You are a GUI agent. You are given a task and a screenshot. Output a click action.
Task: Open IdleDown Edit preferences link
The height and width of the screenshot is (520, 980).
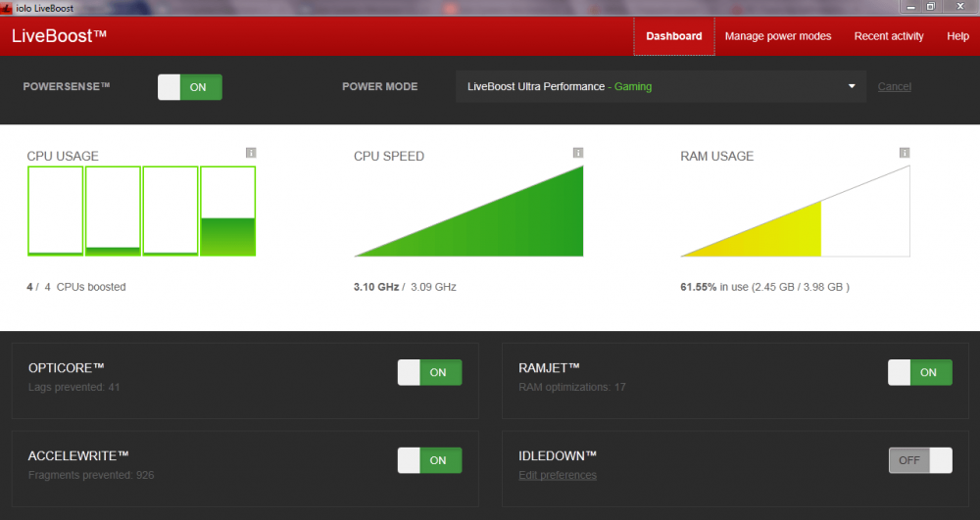558,475
